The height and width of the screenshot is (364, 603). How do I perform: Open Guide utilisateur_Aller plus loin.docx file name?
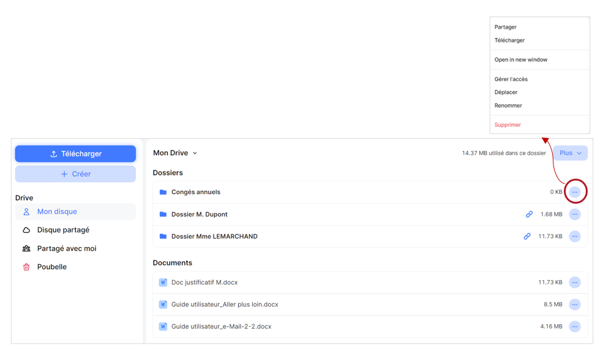225,305
